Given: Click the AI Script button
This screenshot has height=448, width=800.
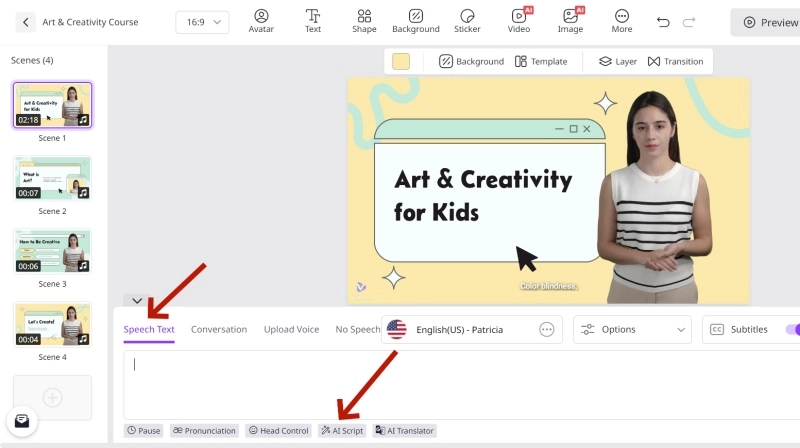Looking at the screenshot, I should [341, 431].
